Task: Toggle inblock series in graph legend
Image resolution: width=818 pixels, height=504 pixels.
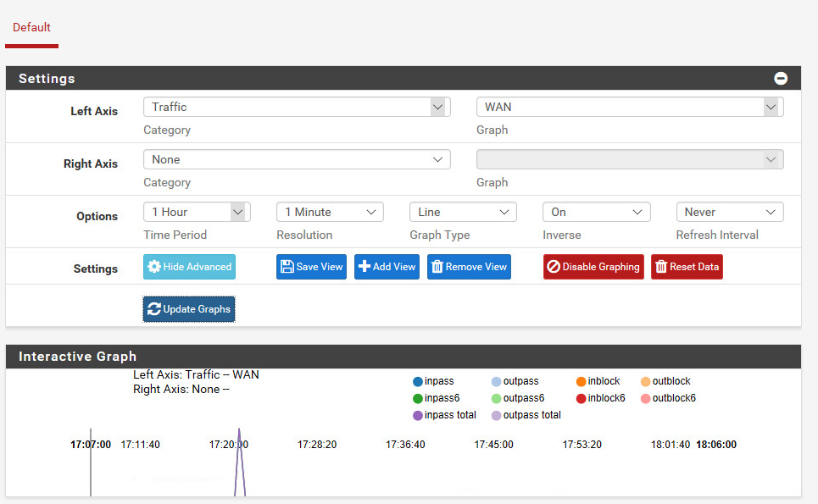Action: 598,381
